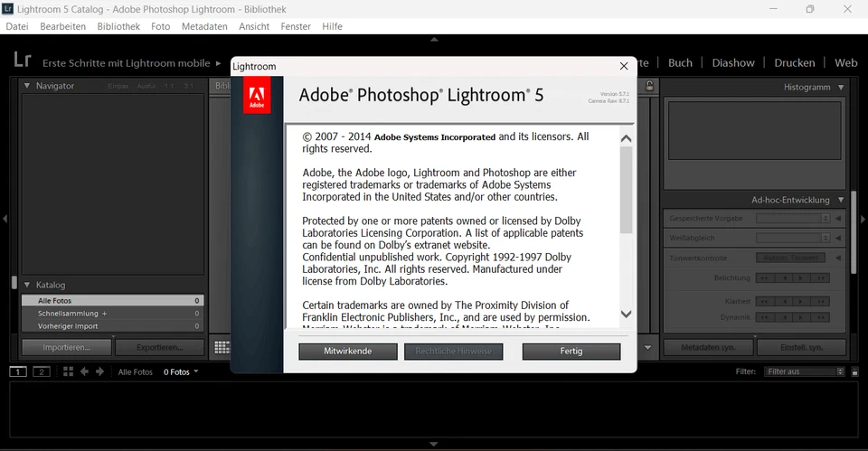Increase Belichtung with double-right arrow
The width and height of the screenshot is (868, 451).
[x=820, y=277]
